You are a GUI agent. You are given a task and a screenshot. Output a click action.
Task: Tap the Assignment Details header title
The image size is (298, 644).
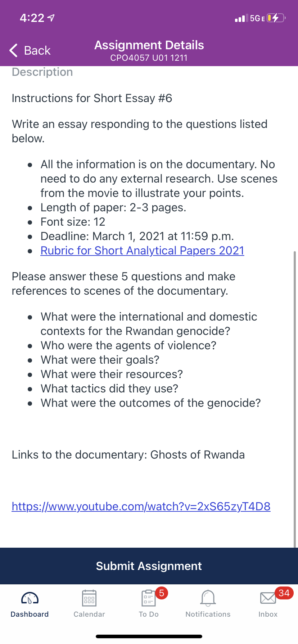(x=149, y=45)
